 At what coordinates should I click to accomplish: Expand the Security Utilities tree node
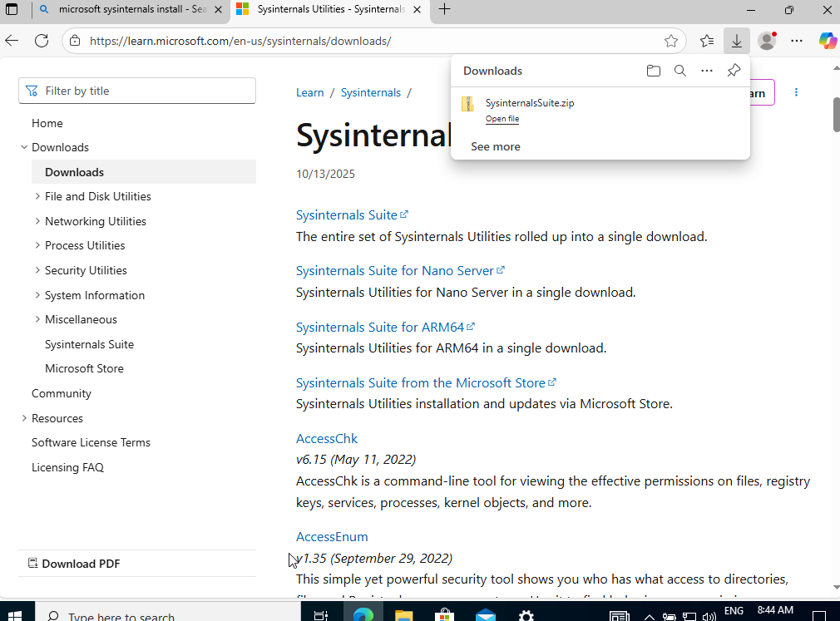[x=37, y=270]
